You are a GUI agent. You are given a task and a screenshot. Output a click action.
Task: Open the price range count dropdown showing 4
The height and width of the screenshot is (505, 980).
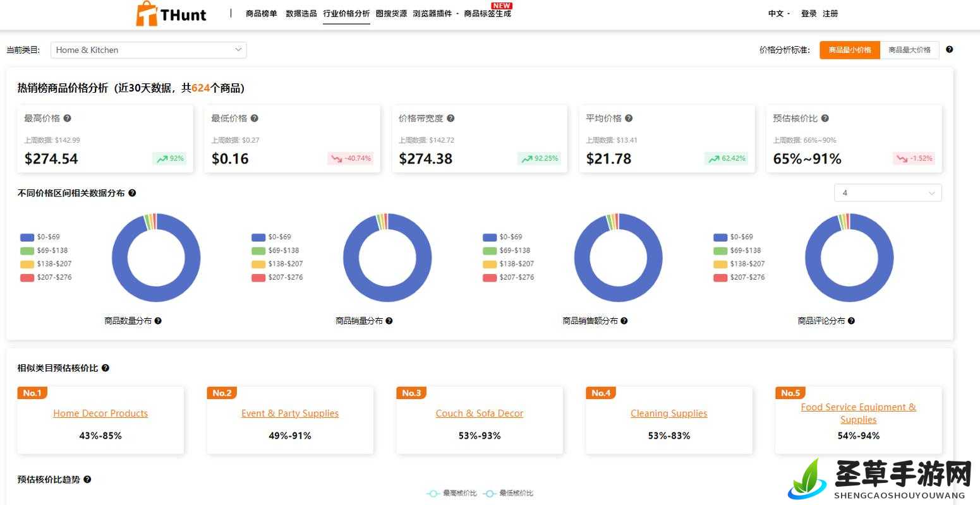(x=888, y=193)
